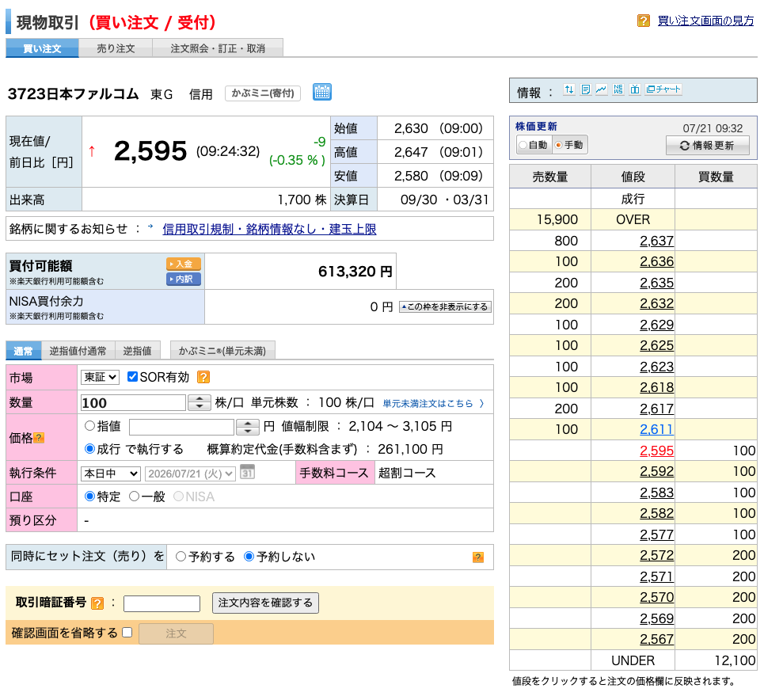
Task: Click help icon in セット注文 row
Action: coord(478,557)
